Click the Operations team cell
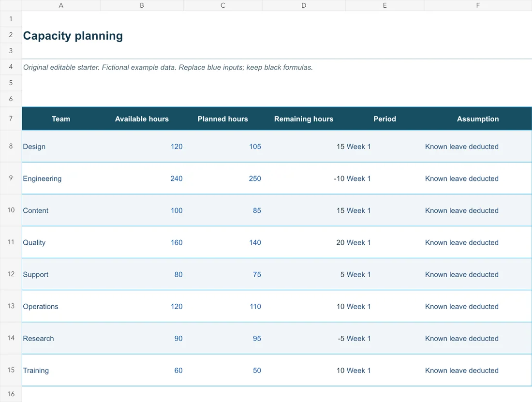The width and height of the screenshot is (532, 402). pyautogui.click(x=61, y=306)
